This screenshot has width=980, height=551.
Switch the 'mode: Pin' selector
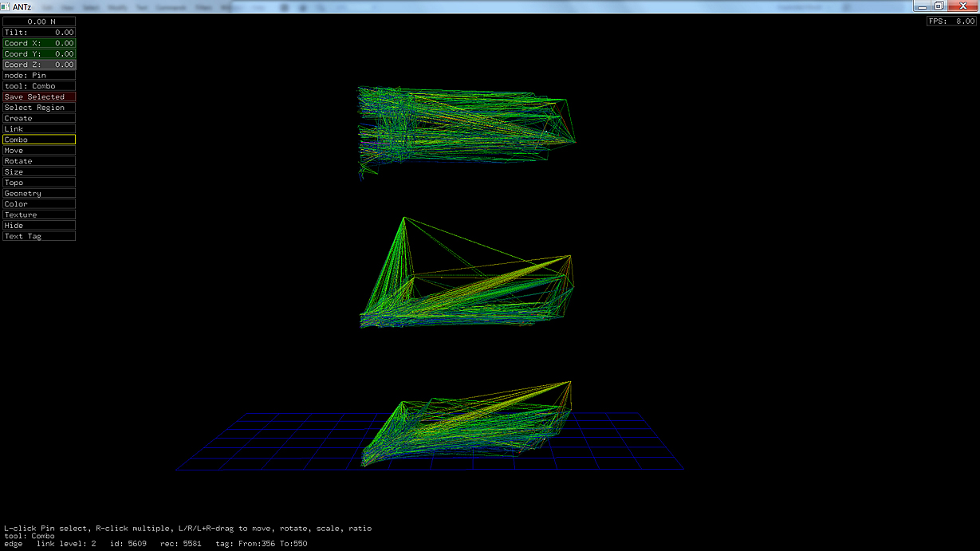[x=39, y=75]
